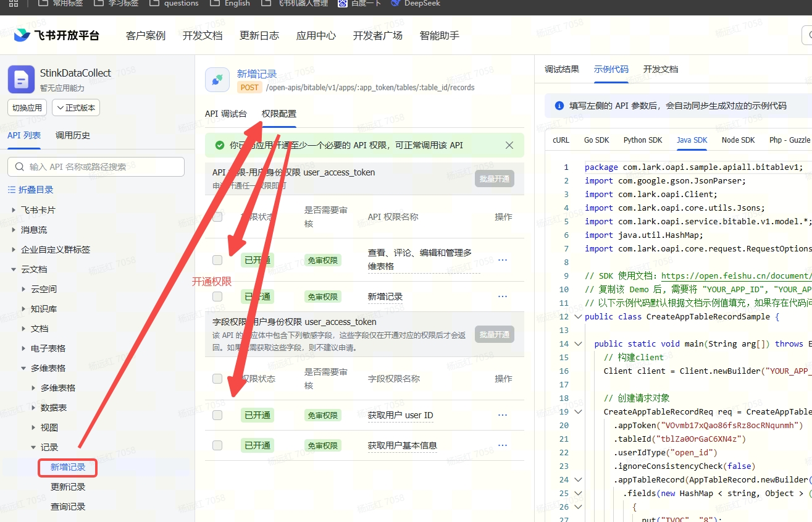This screenshot has width=812, height=522.
Task: Dismiss the green permission success banner
Action: click(509, 145)
